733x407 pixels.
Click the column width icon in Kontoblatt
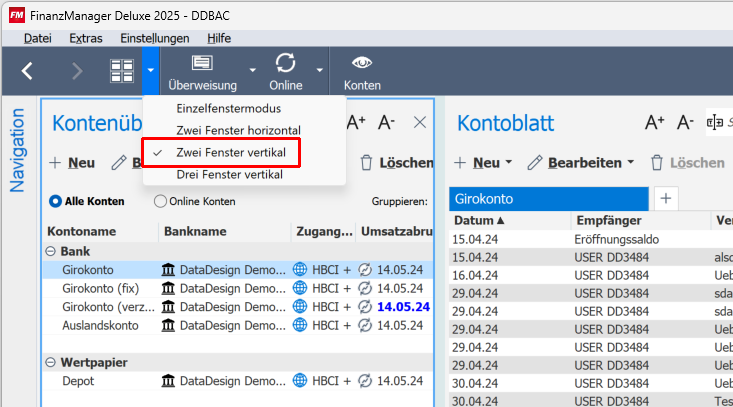[715, 123]
